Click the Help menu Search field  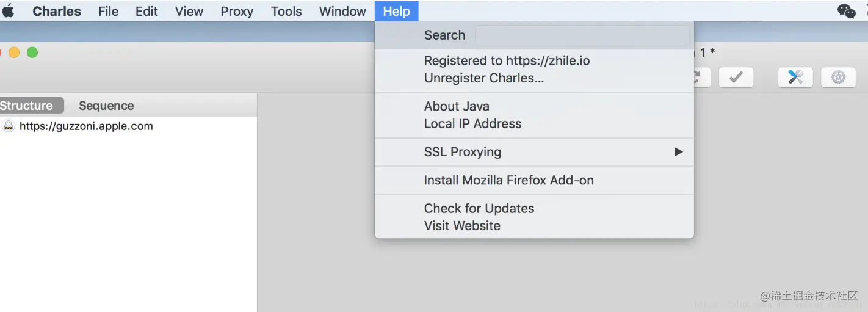(x=582, y=35)
